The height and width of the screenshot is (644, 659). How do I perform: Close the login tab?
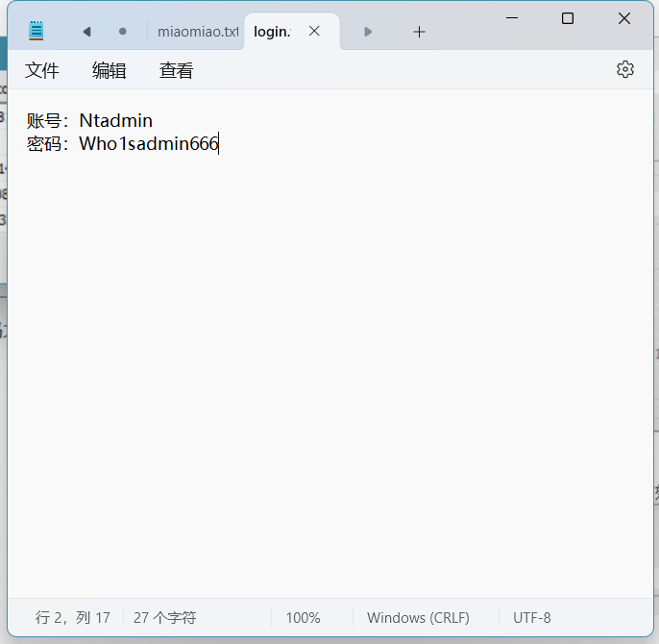click(x=314, y=31)
